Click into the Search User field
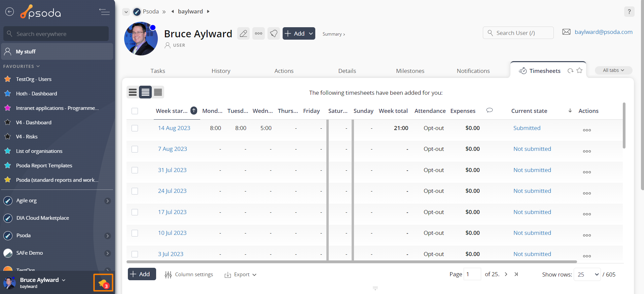The width and height of the screenshot is (644, 294). click(518, 33)
